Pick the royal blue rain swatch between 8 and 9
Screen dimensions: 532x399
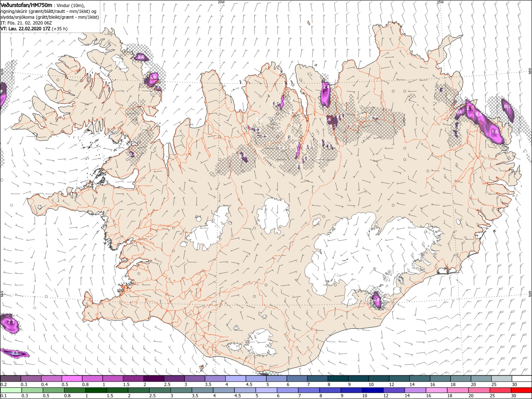[330, 390]
